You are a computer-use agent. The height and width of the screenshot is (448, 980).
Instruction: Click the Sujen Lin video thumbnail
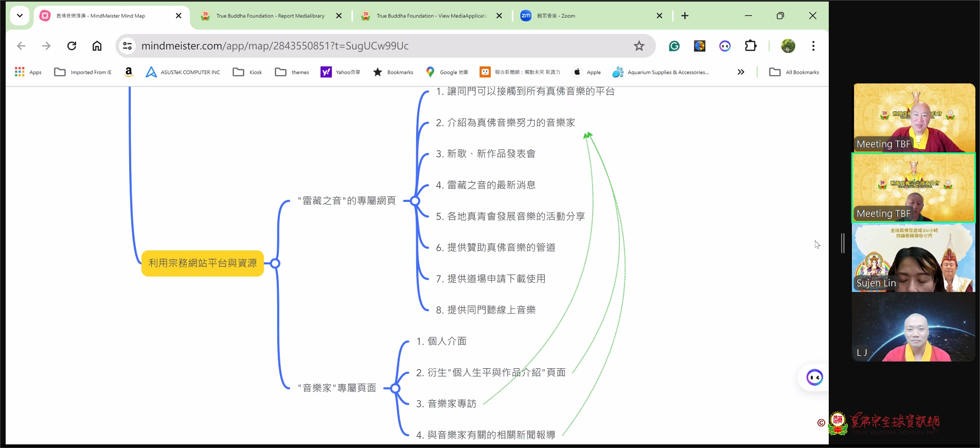[x=913, y=259]
